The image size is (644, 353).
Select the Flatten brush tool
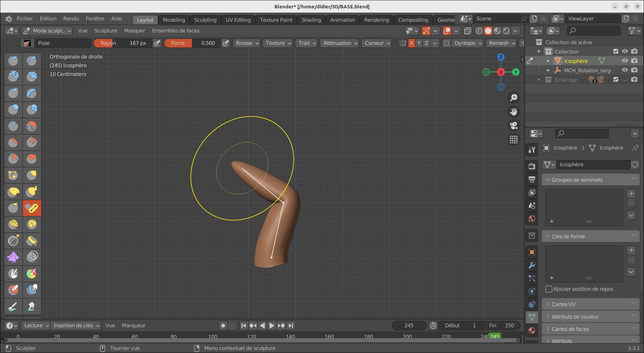pos(13,143)
